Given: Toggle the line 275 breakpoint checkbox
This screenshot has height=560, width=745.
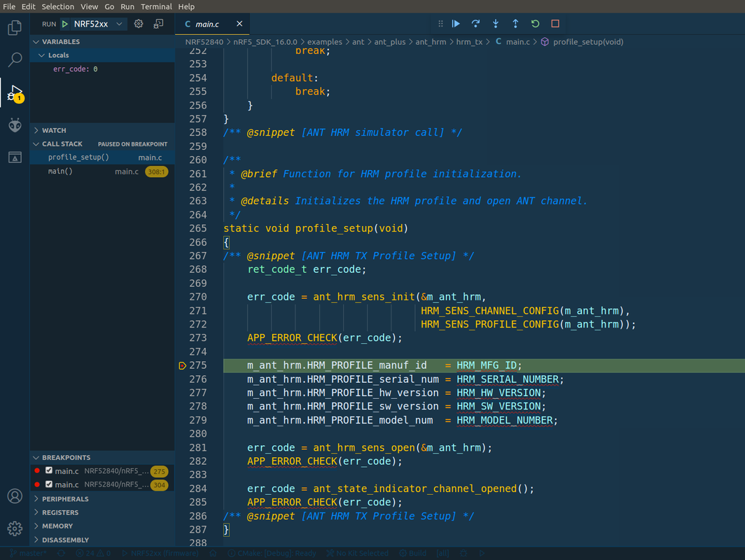Looking at the screenshot, I should point(49,470).
